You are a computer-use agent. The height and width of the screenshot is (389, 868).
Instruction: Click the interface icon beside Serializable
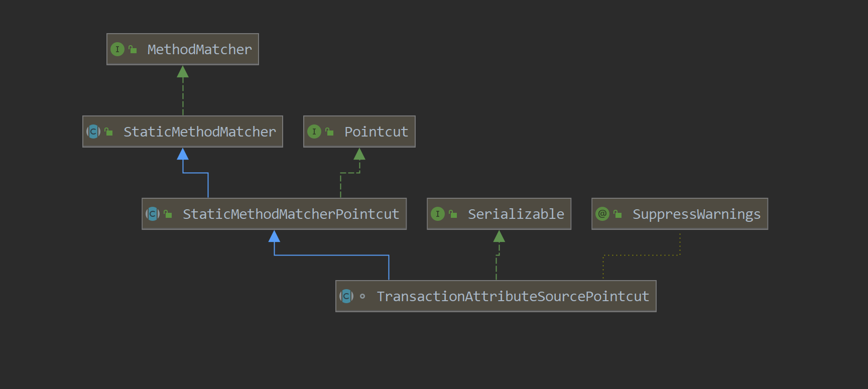click(437, 214)
